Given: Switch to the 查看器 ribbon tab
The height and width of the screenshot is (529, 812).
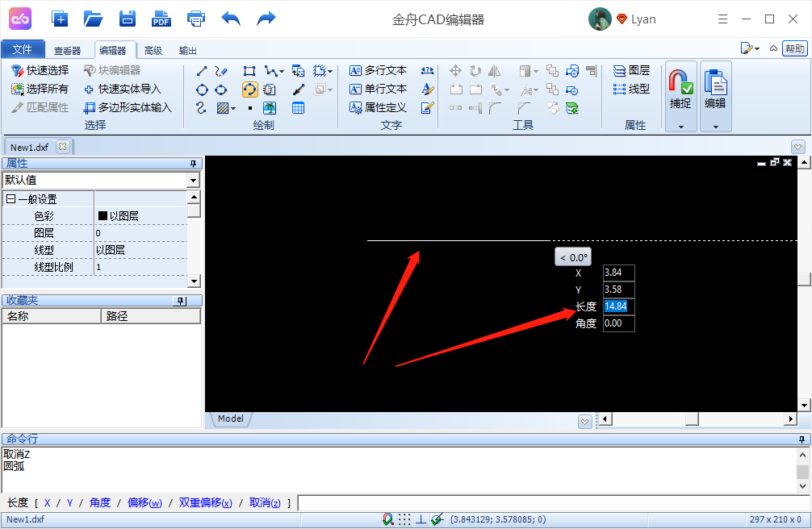Looking at the screenshot, I should tap(68, 51).
